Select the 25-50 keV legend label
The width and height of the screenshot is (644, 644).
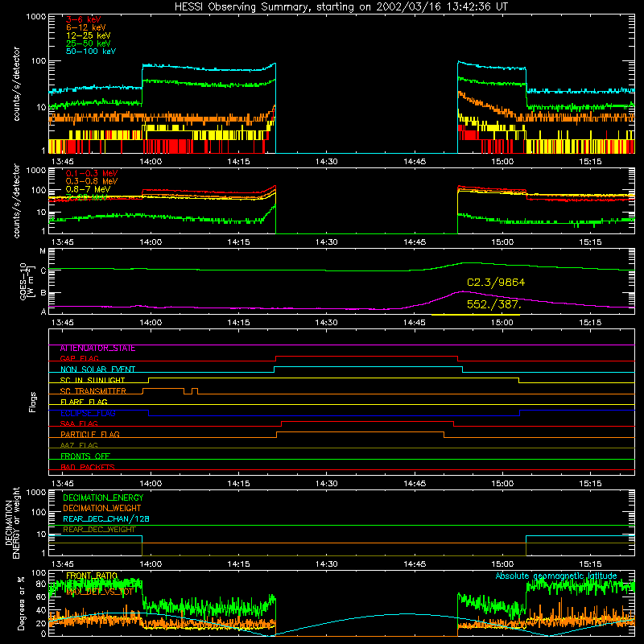coord(88,43)
